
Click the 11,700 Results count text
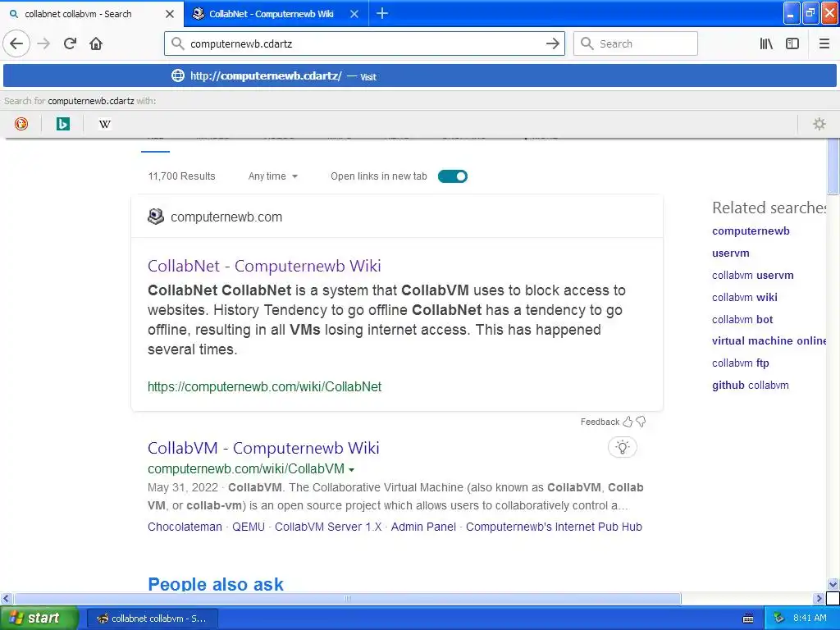pyautogui.click(x=181, y=176)
